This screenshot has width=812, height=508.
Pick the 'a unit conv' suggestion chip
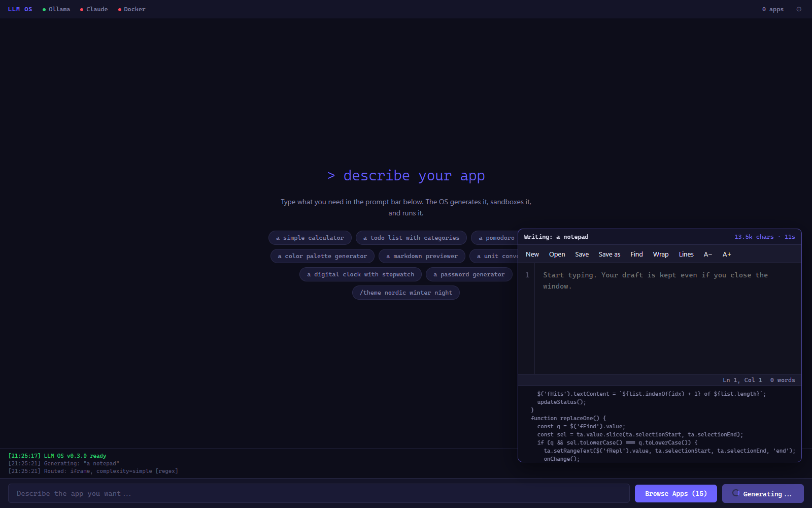494,256
